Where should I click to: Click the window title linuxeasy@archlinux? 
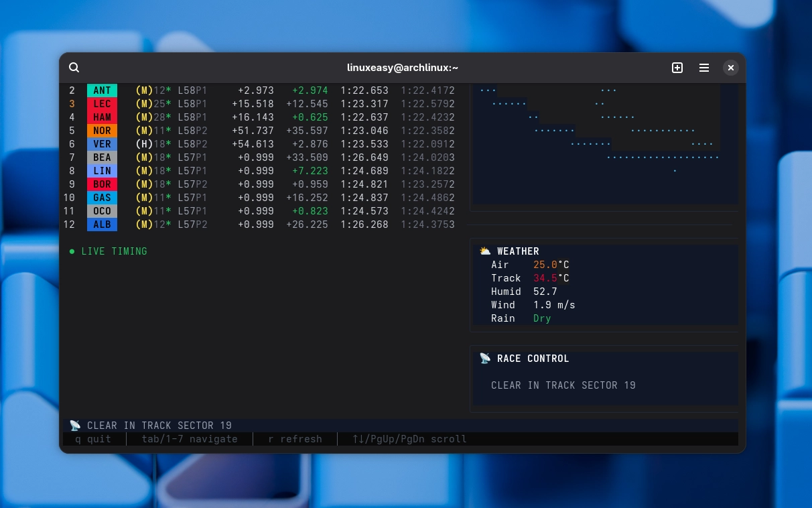(x=403, y=68)
